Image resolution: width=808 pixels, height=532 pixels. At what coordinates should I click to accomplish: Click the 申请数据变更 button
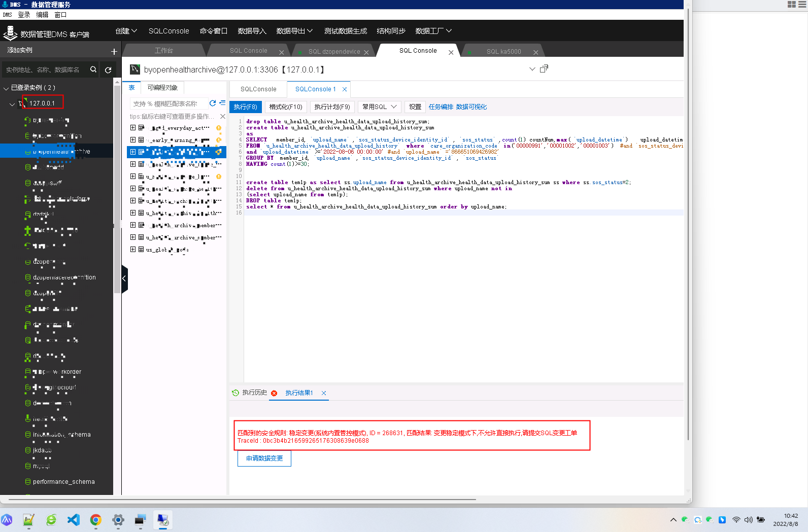tap(264, 458)
